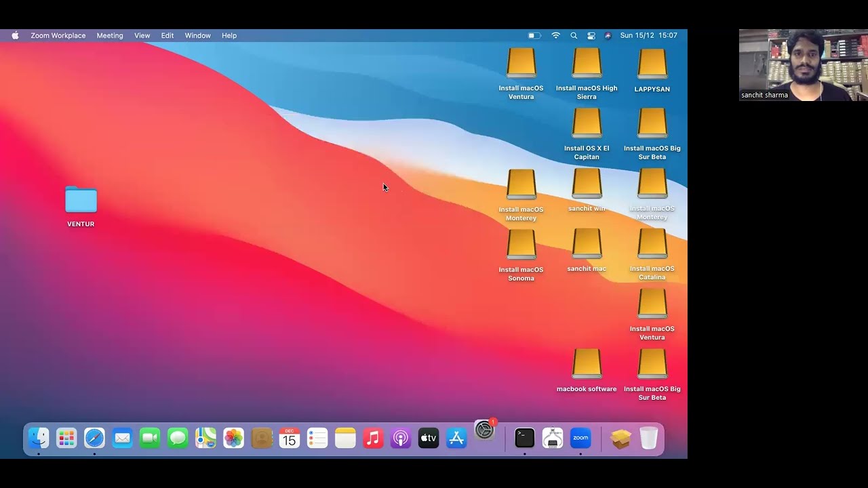Open Contacts from the Dock
The height and width of the screenshot is (488, 868).
pyautogui.click(x=262, y=439)
